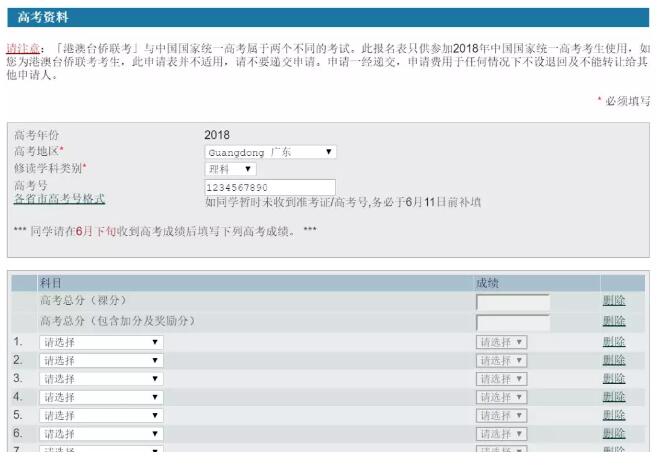Open the row 1 subject 请选择 dropdown
659x468 pixels.
tap(101, 342)
